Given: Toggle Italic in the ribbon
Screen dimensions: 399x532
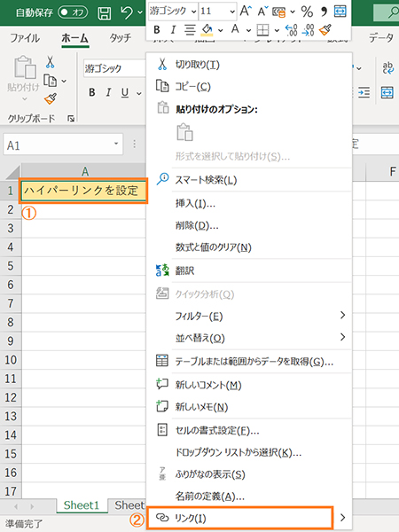Looking at the screenshot, I should 108,92.
